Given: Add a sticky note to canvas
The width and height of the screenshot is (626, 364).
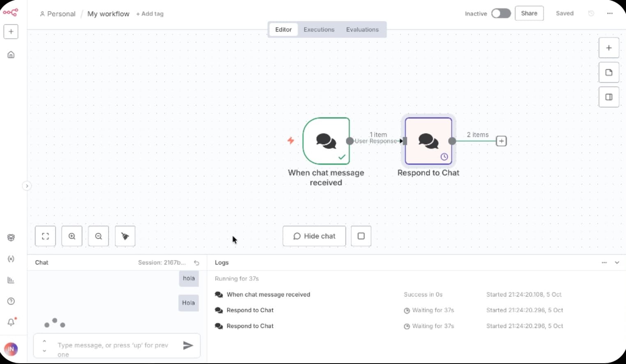Looking at the screenshot, I should tap(609, 73).
